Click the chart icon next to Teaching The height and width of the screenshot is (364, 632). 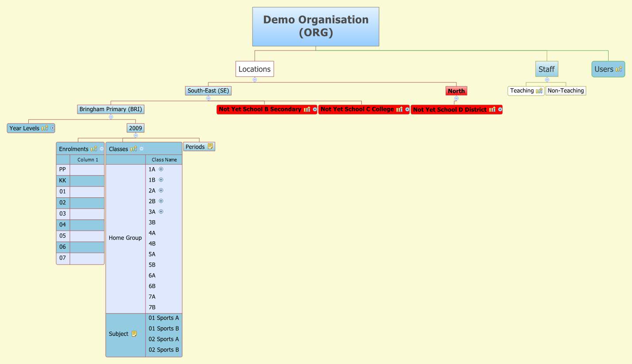tap(539, 91)
